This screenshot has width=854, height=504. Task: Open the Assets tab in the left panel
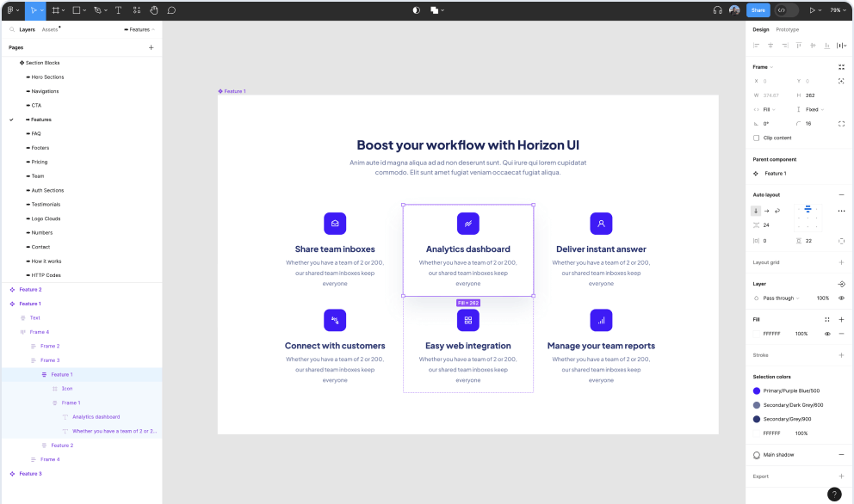pos(49,28)
